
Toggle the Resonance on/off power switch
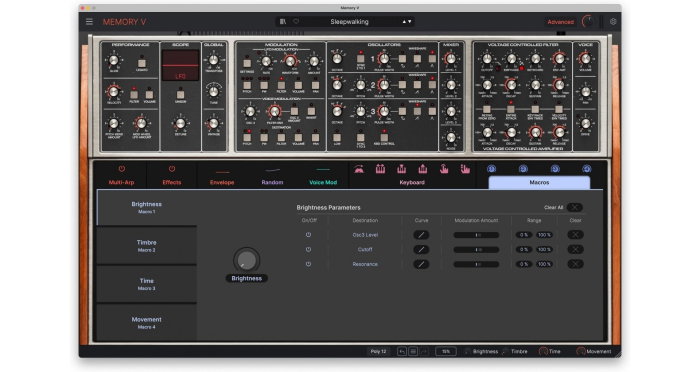tap(308, 264)
